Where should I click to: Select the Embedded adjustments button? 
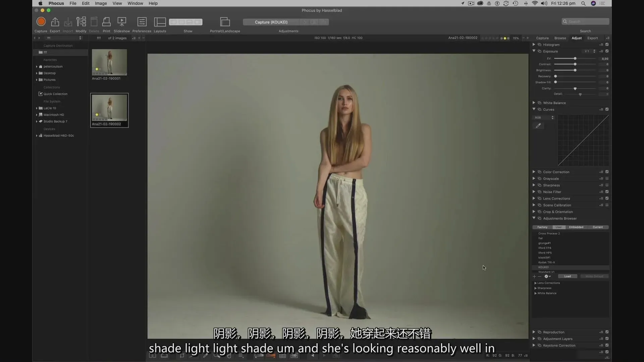[x=576, y=227]
